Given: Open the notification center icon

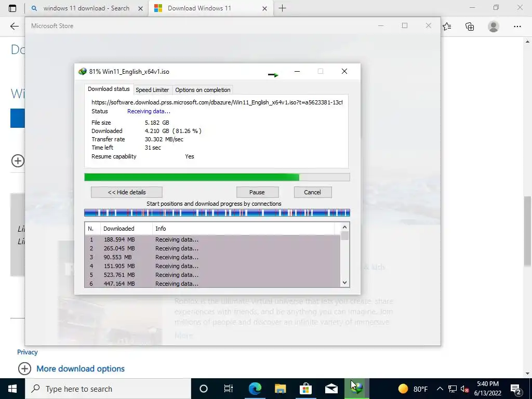Looking at the screenshot, I should tap(516, 389).
